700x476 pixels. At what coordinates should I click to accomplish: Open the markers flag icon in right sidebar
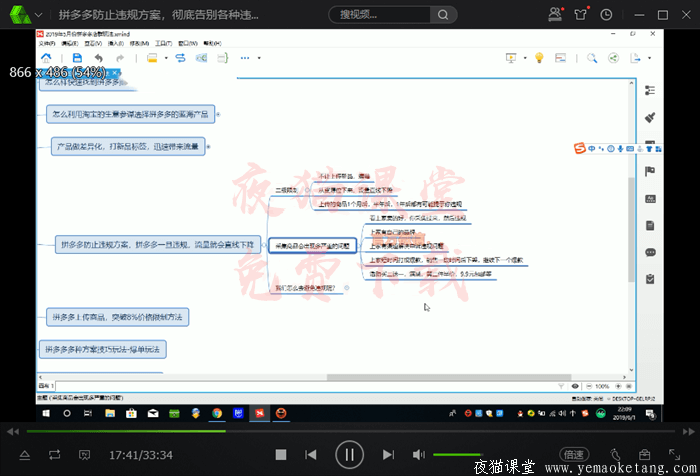click(650, 171)
